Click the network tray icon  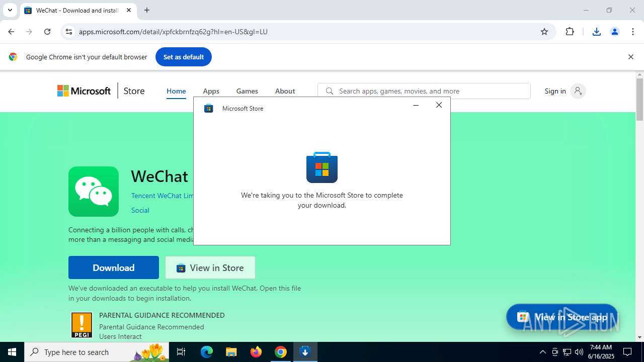567,352
